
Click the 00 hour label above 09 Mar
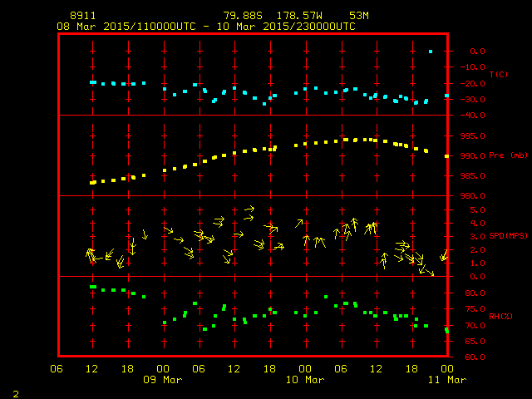[163, 369]
